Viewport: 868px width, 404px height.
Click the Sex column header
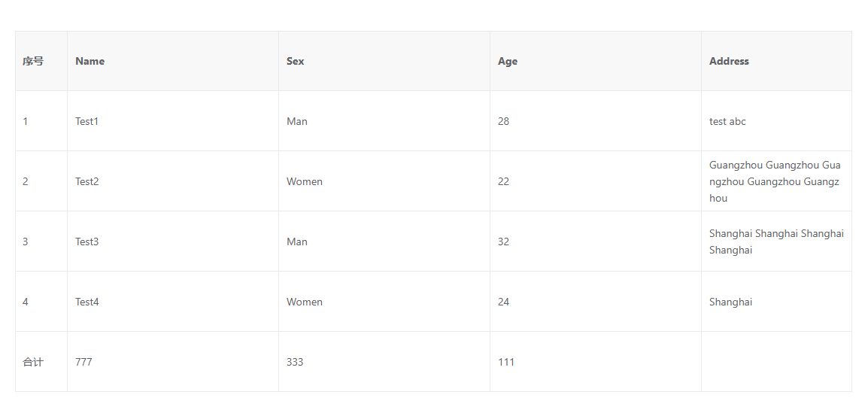tap(296, 61)
